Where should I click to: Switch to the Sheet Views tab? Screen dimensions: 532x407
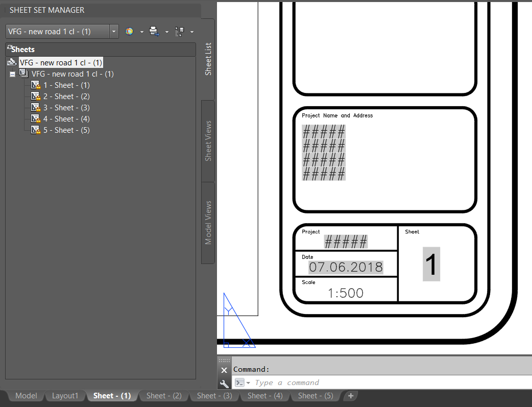coord(208,141)
